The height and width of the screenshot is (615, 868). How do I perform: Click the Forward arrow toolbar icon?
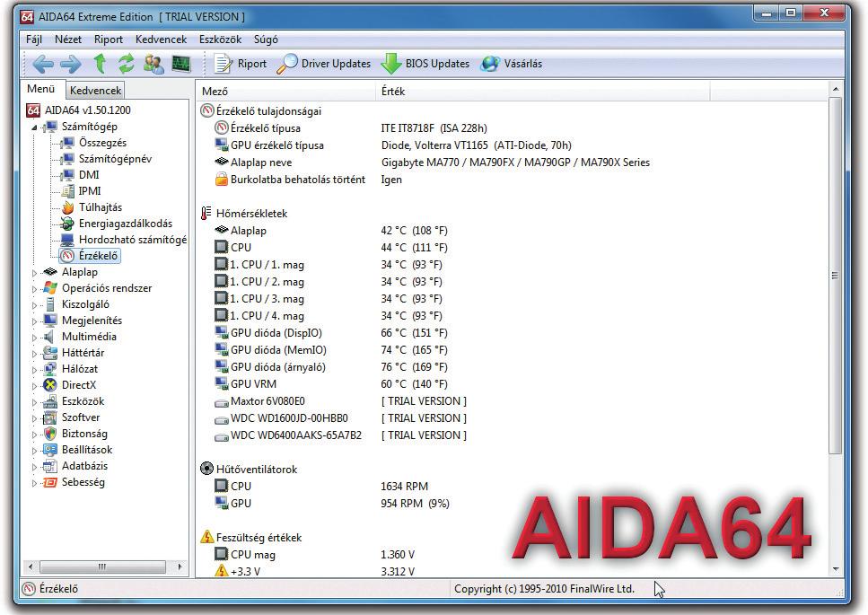click(x=71, y=65)
